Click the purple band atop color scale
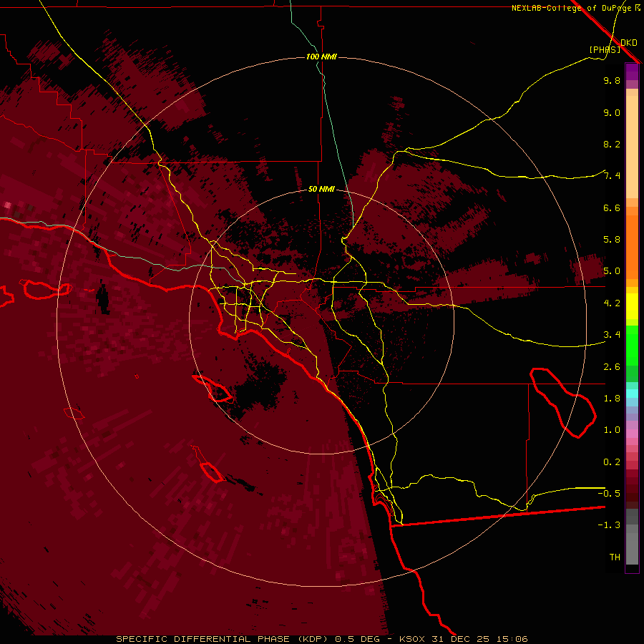 click(x=632, y=72)
